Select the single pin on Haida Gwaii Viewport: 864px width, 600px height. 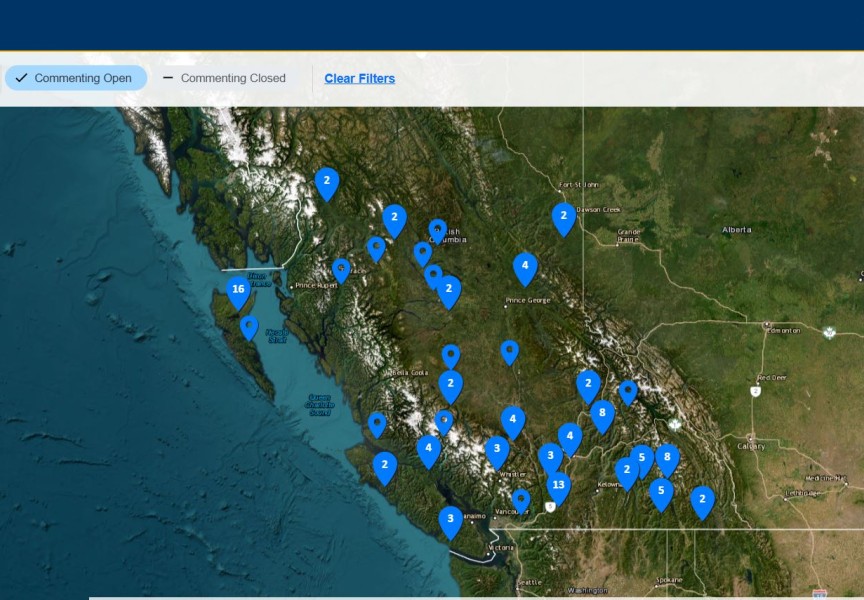(249, 326)
